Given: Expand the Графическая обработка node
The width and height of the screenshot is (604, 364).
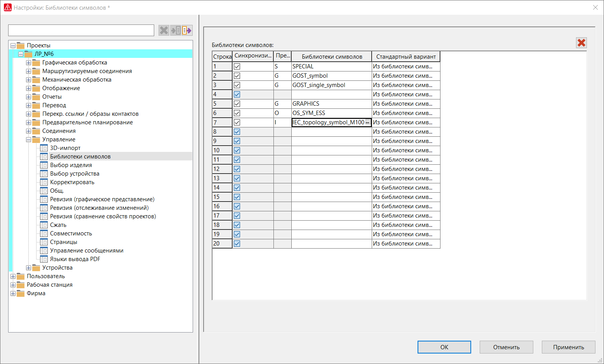Looking at the screenshot, I should (x=28, y=63).
